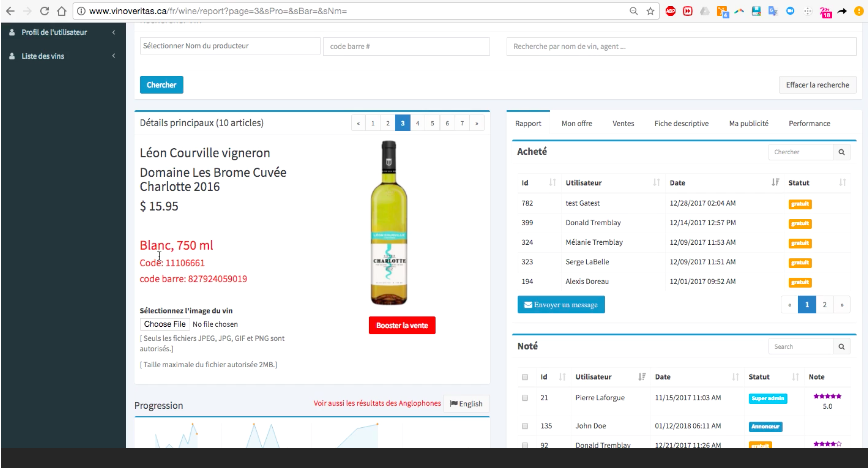Click the Super admin status badge

[x=768, y=398]
